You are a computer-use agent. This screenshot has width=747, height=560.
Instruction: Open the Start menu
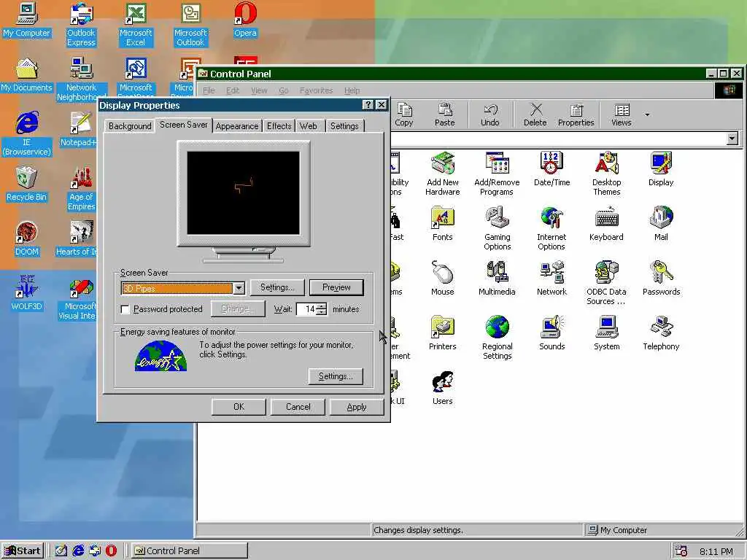pyautogui.click(x=23, y=551)
